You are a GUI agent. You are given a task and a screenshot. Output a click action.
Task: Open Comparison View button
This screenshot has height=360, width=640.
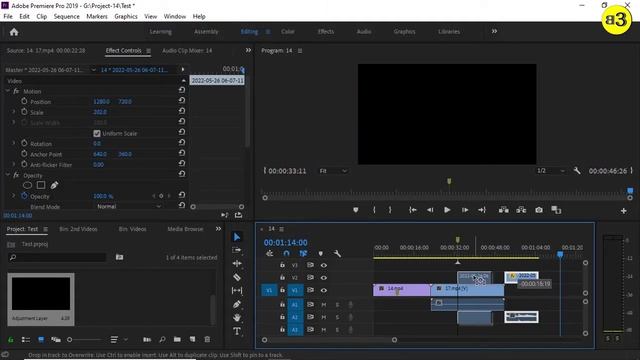point(556,210)
